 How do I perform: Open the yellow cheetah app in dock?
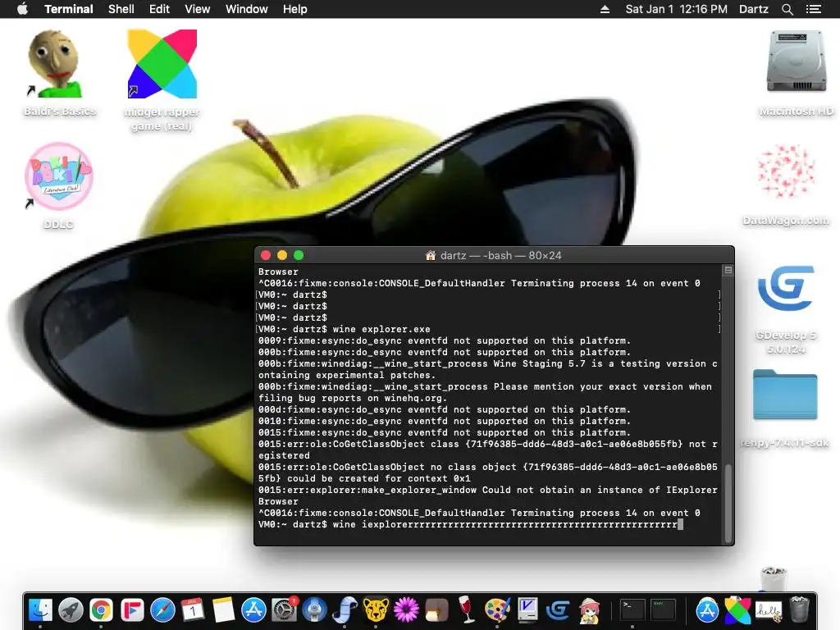(376, 609)
